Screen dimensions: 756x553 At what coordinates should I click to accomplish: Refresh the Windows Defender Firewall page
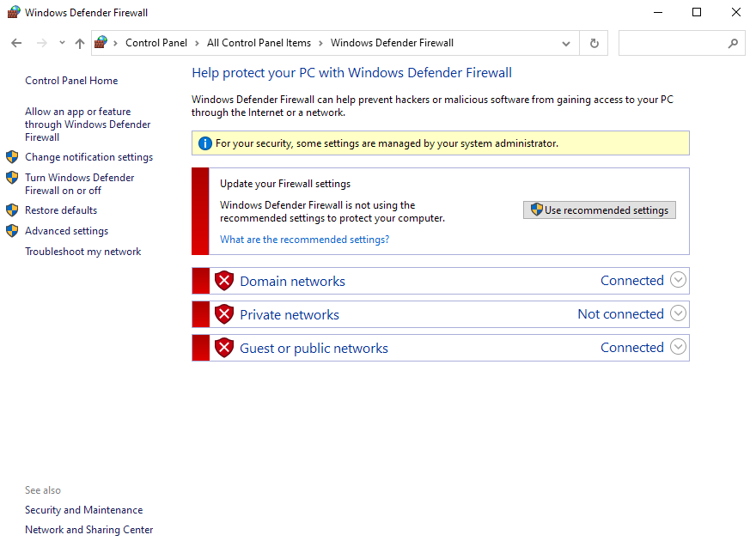coord(594,44)
